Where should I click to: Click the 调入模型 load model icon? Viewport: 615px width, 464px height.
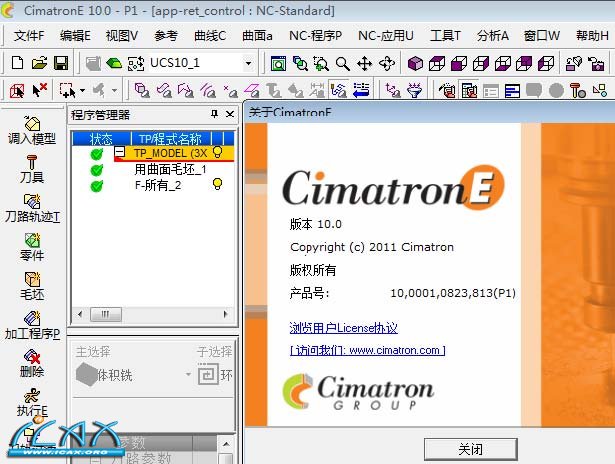click(x=31, y=123)
